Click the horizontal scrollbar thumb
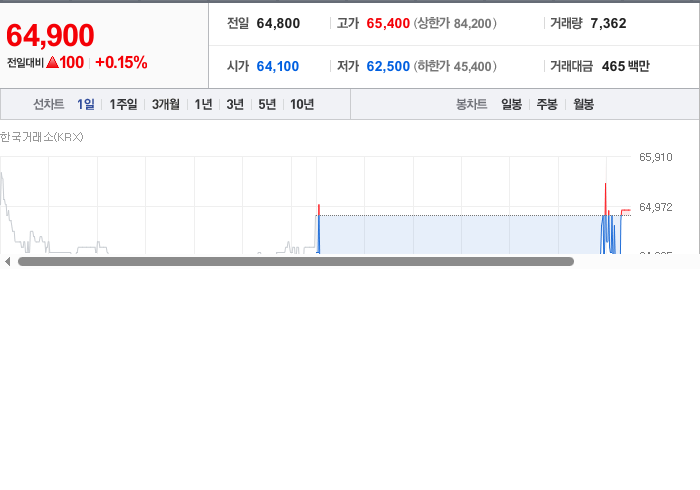The image size is (700, 490). click(x=296, y=262)
